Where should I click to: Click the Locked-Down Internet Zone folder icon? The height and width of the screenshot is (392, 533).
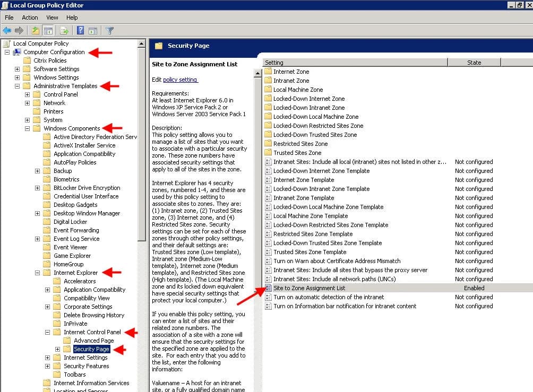[268, 99]
